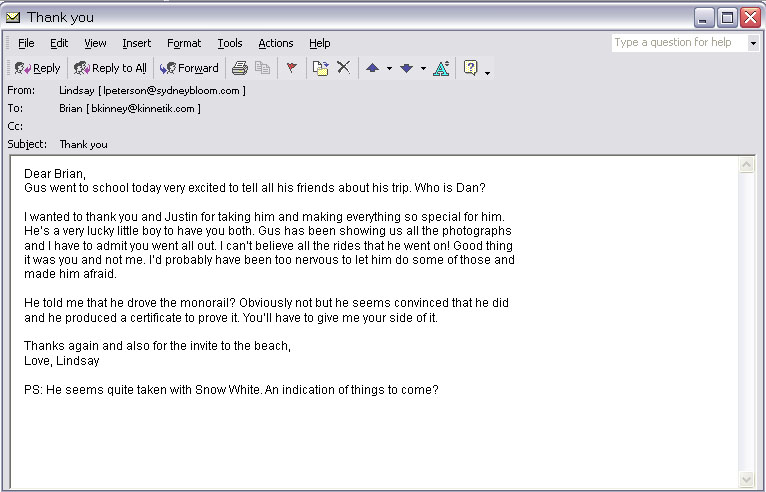
Task: Click the Copy icon in toolbar
Action: click(x=263, y=68)
